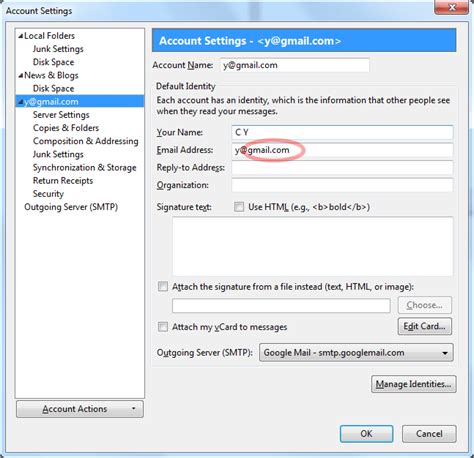Image resolution: width=474 pixels, height=458 pixels.
Task: Open Server Settings for the account
Action: 61,115
